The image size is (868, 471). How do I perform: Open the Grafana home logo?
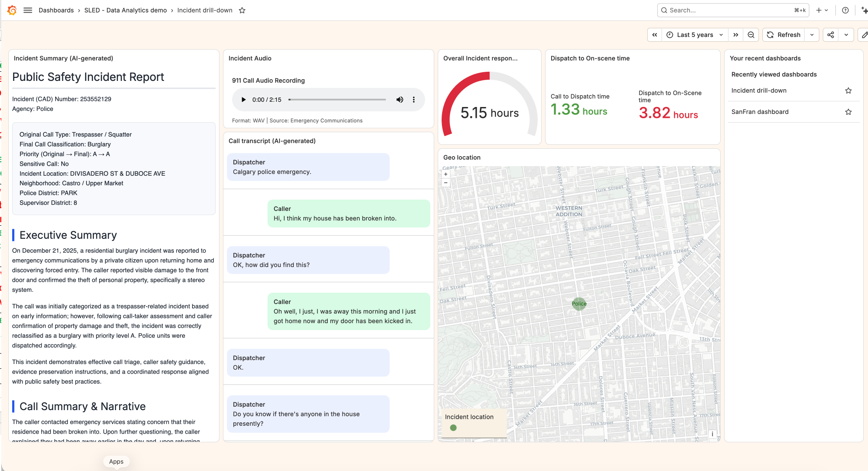tap(12, 10)
